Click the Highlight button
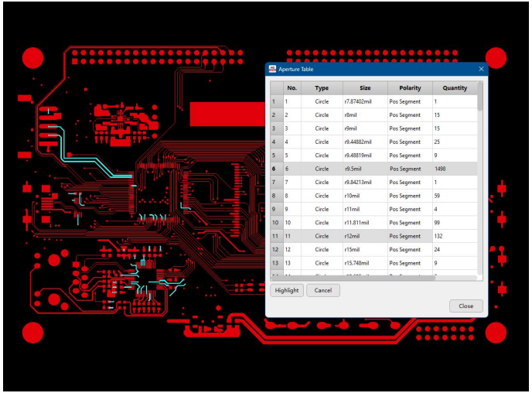Image resolution: width=532 pixels, height=393 pixels. click(286, 290)
